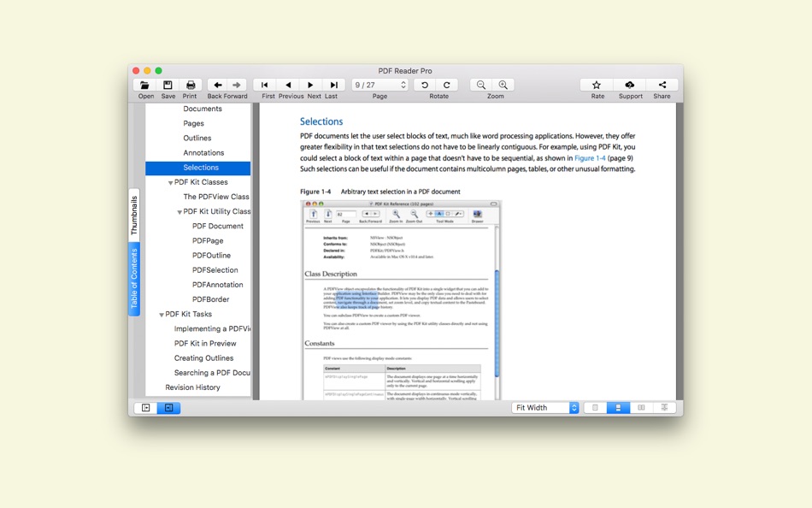
Task: Collapse the PDF Kit Classes section
Action: tap(170, 183)
